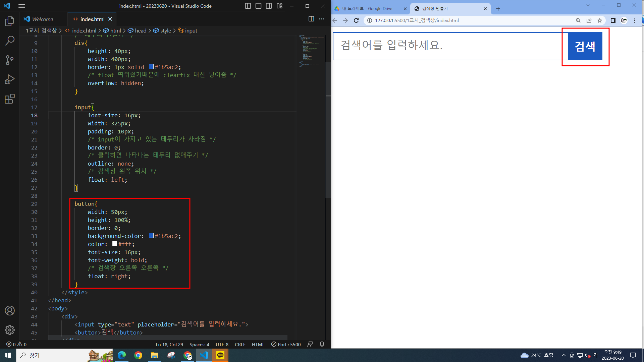Open the Search view in activity bar
644x362 pixels.
10,41
